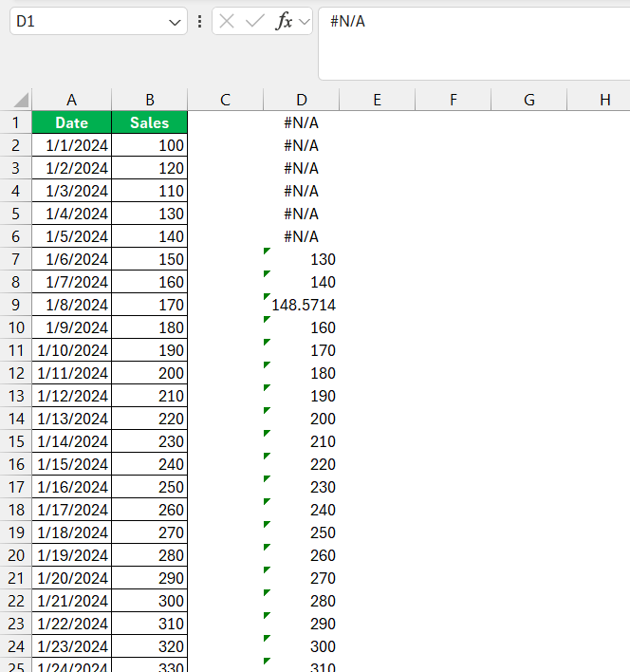Click the cell with date 1/20/2024

click(x=71, y=578)
